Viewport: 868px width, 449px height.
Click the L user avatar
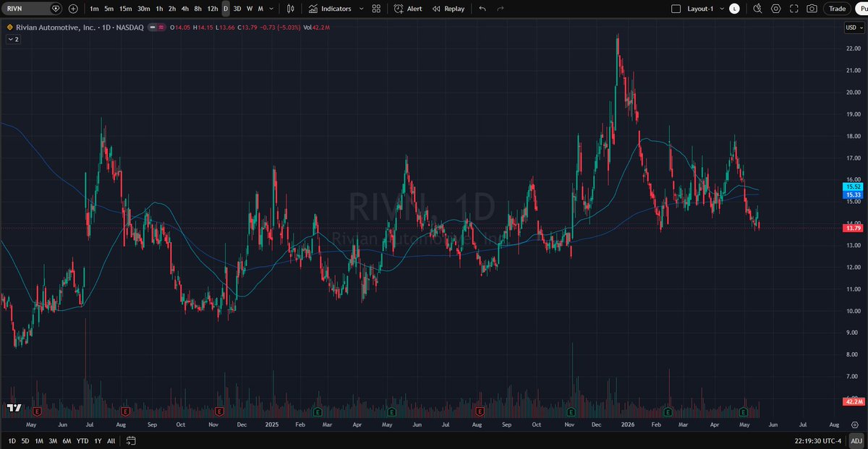point(734,9)
